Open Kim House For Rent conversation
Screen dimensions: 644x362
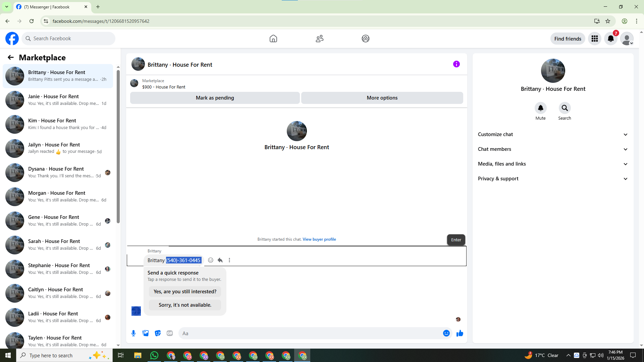[x=59, y=124]
